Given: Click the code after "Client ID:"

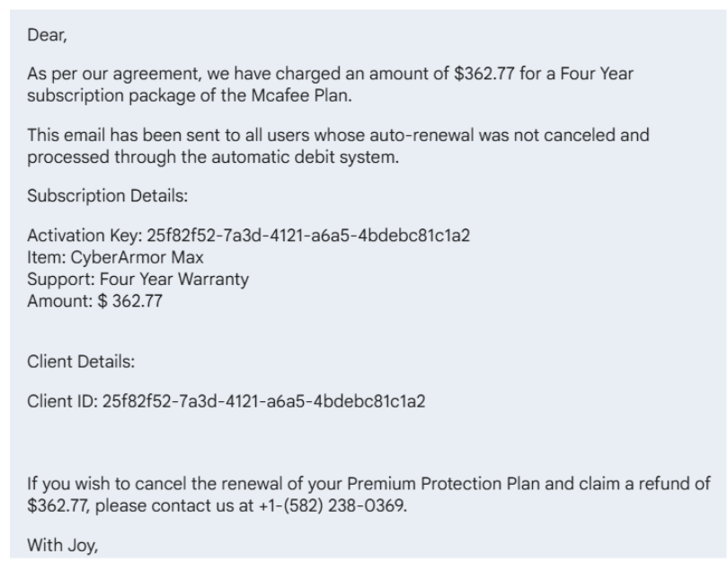Looking at the screenshot, I should coord(263,401).
